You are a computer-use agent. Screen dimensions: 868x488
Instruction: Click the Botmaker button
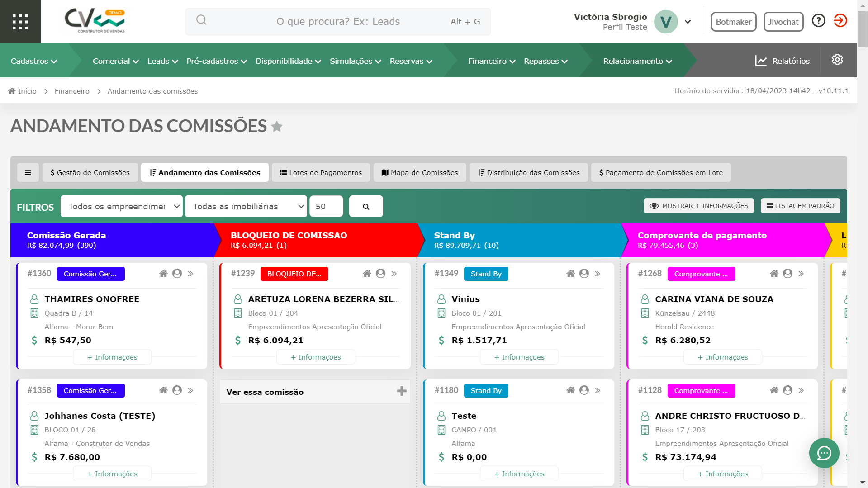pos(733,22)
